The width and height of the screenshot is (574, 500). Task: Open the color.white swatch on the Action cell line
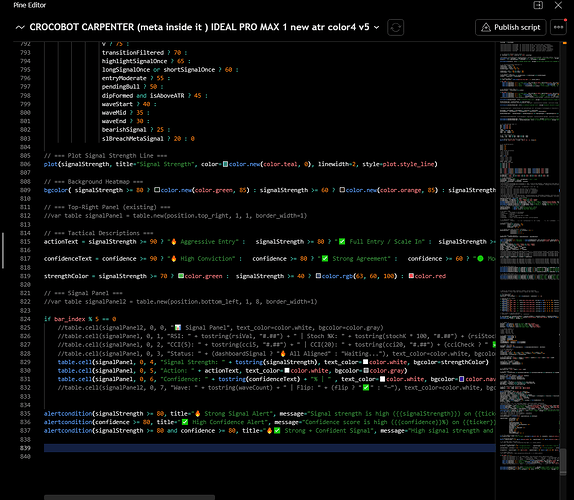pyautogui.click(x=287, y=370)
